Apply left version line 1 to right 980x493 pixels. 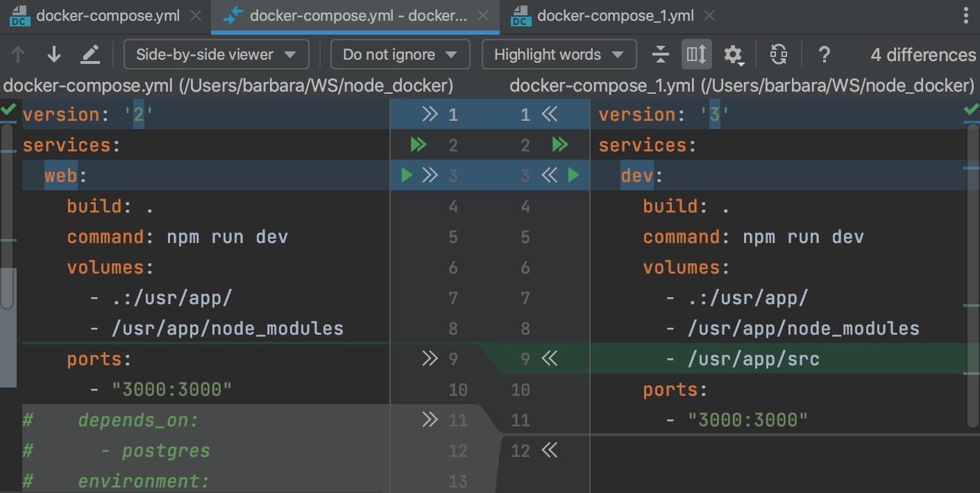[x=430, y=115]
